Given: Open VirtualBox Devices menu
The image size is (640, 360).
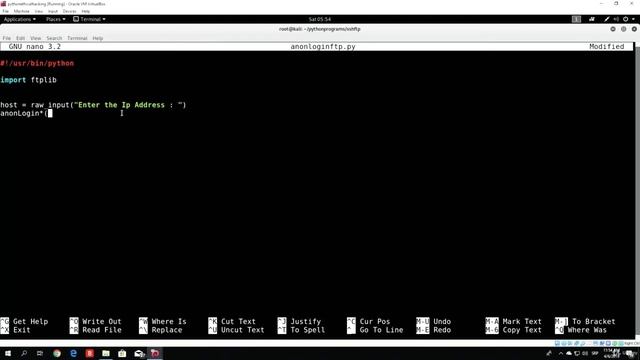Looking at the screenshot, I should click(69, 11).
